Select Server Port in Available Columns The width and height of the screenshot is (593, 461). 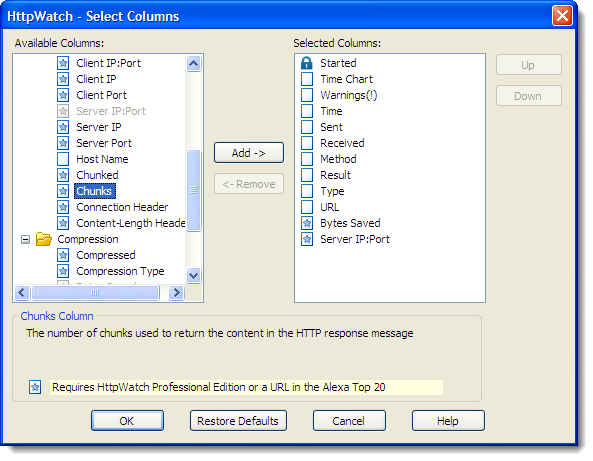(104, 143)
